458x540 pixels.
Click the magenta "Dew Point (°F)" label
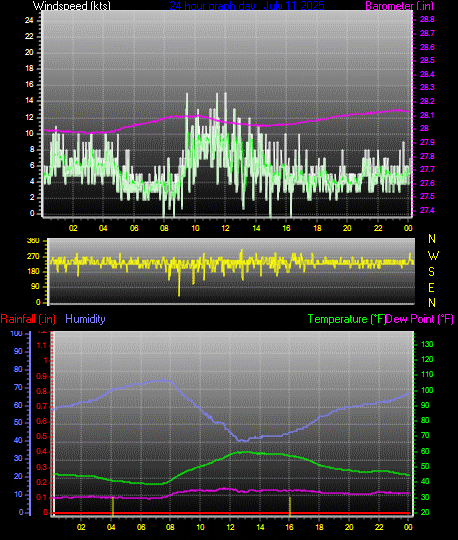click(x=419, y=319)
